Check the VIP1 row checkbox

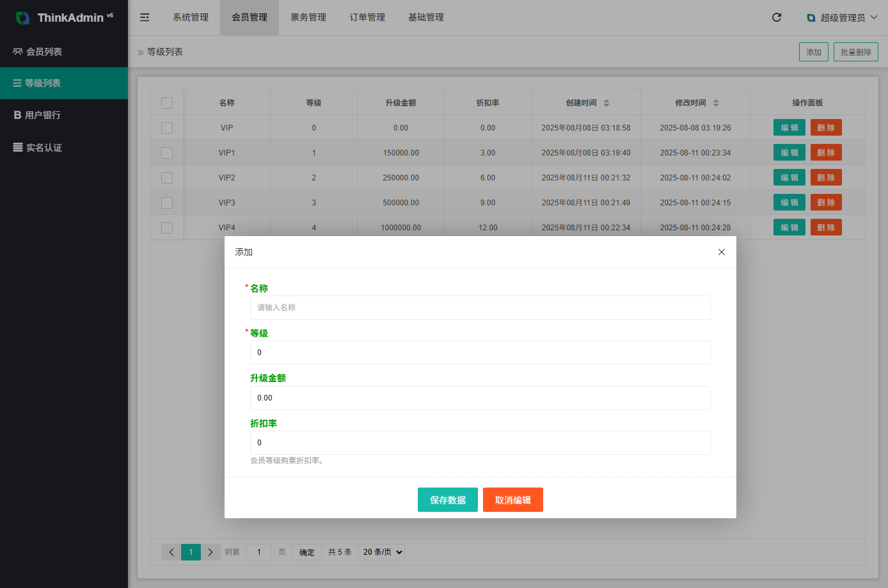167,153
